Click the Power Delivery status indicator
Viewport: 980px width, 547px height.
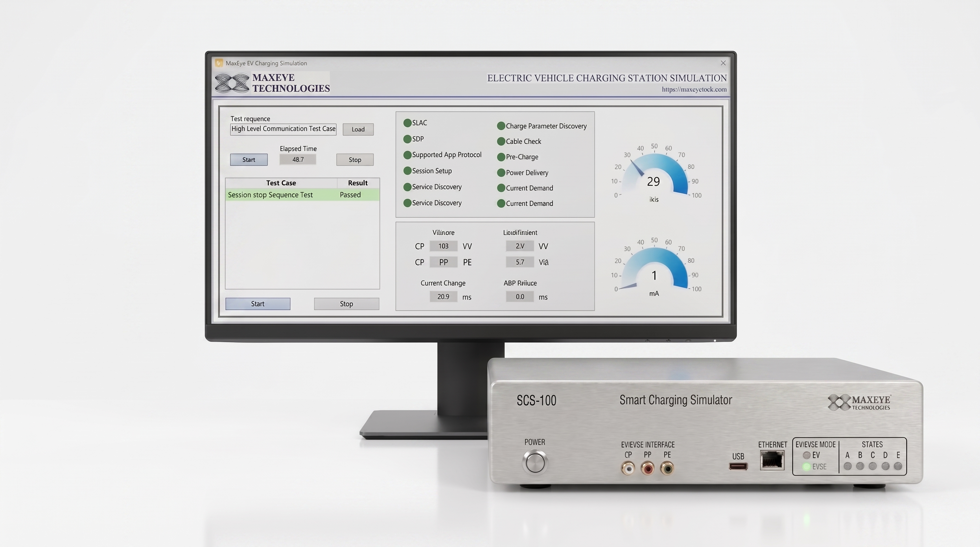pos(501,173)
